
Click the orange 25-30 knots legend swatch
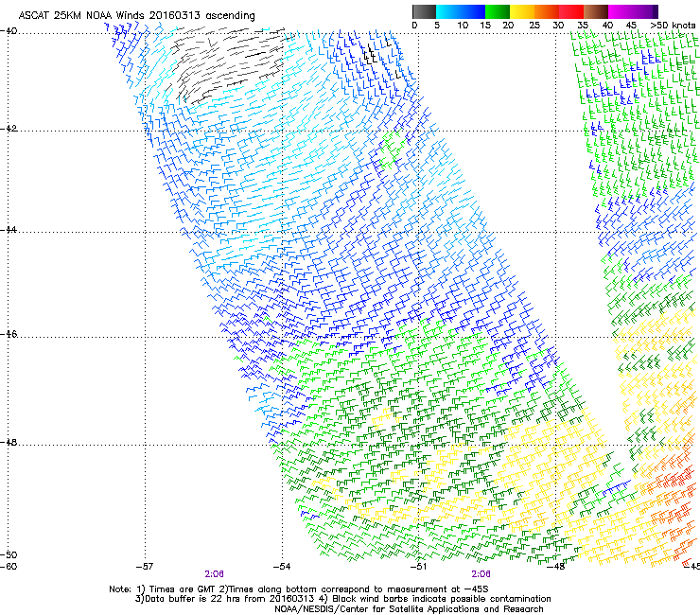coord(547,11)
